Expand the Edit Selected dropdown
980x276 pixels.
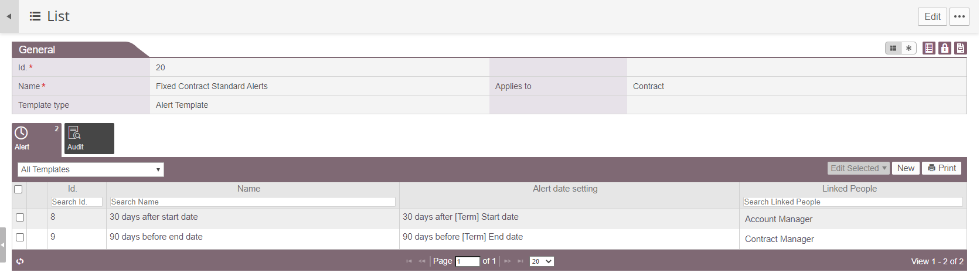point(859,168)
